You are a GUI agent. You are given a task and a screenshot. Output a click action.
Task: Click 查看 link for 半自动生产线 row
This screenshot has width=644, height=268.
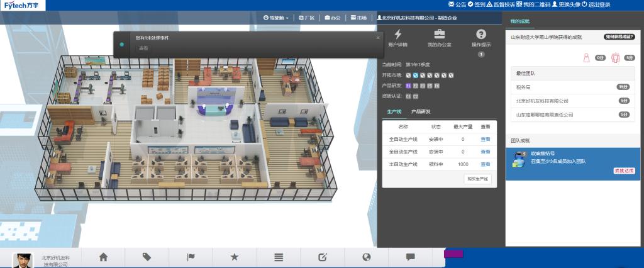click(485, 164)
